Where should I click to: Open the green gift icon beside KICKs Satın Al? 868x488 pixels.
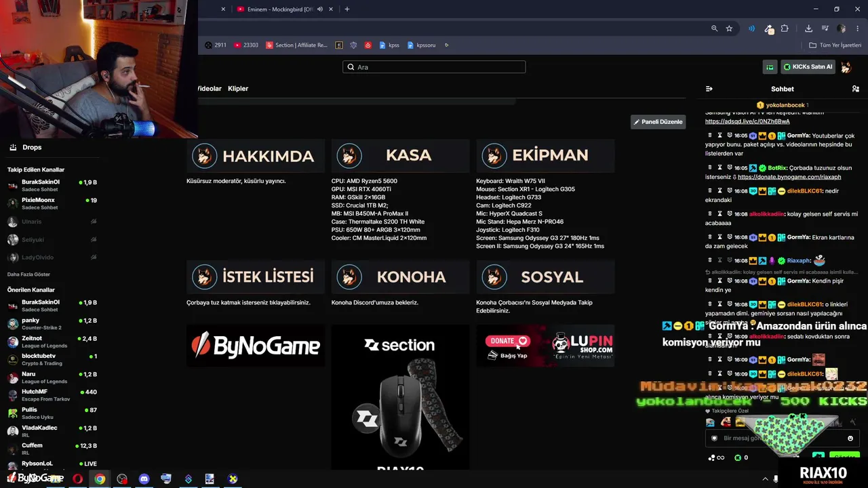[x=770, y=67]
